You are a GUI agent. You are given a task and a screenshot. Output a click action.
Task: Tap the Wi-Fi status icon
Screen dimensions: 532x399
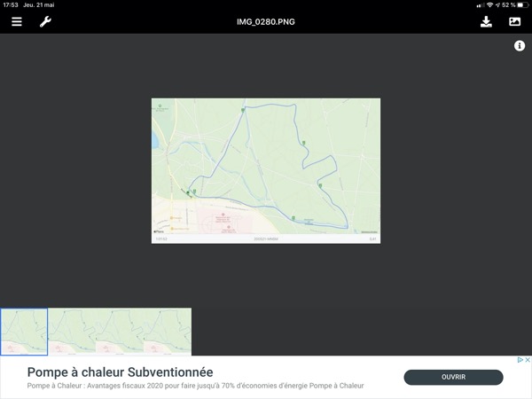(x=489, y=5)
